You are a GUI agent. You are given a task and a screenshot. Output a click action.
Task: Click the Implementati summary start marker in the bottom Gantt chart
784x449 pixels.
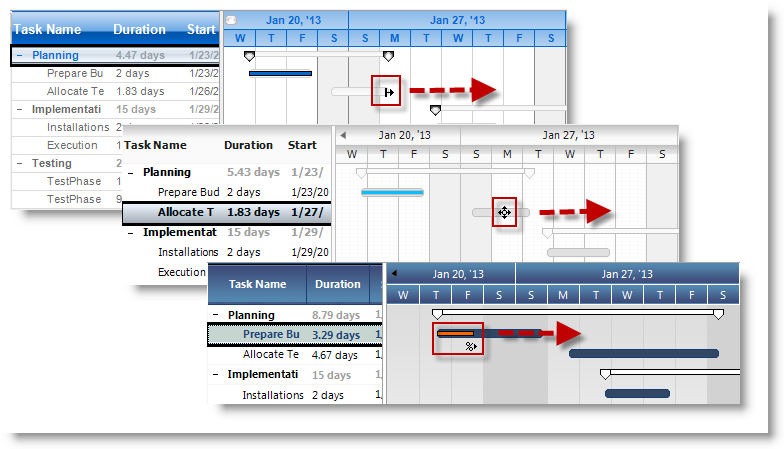click(605, 374)
